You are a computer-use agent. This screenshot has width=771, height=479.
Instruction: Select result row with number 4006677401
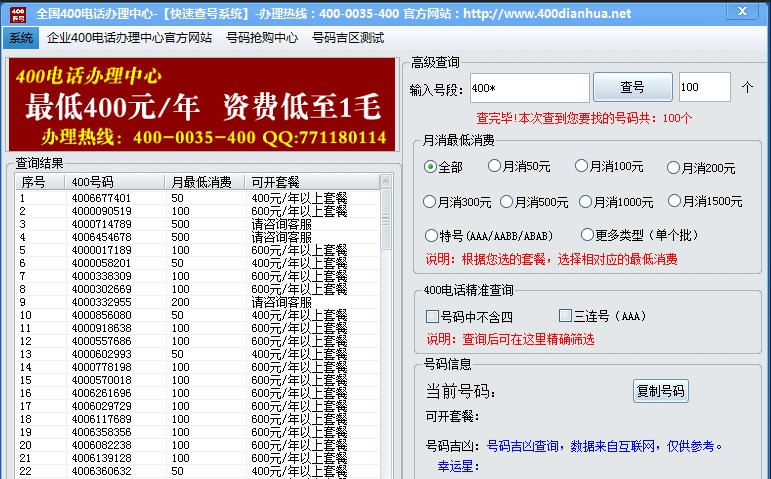pos(102,198)
